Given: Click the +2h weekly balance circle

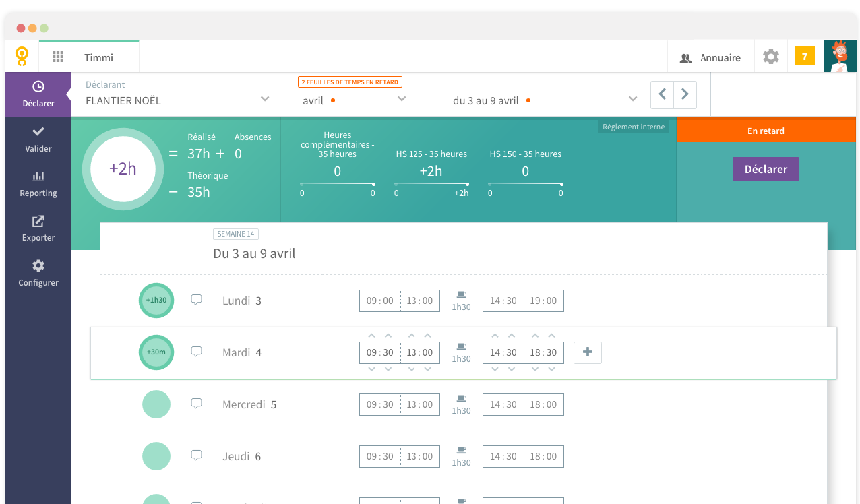Looking at the screenshot, I should point(123,168).
